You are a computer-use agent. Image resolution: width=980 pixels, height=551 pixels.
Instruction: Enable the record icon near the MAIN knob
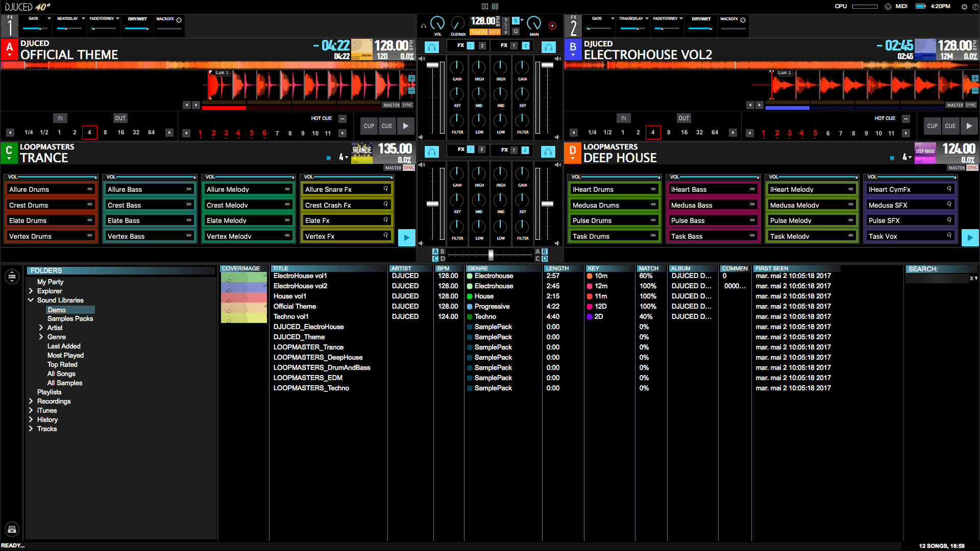click(x=553, y=26)
